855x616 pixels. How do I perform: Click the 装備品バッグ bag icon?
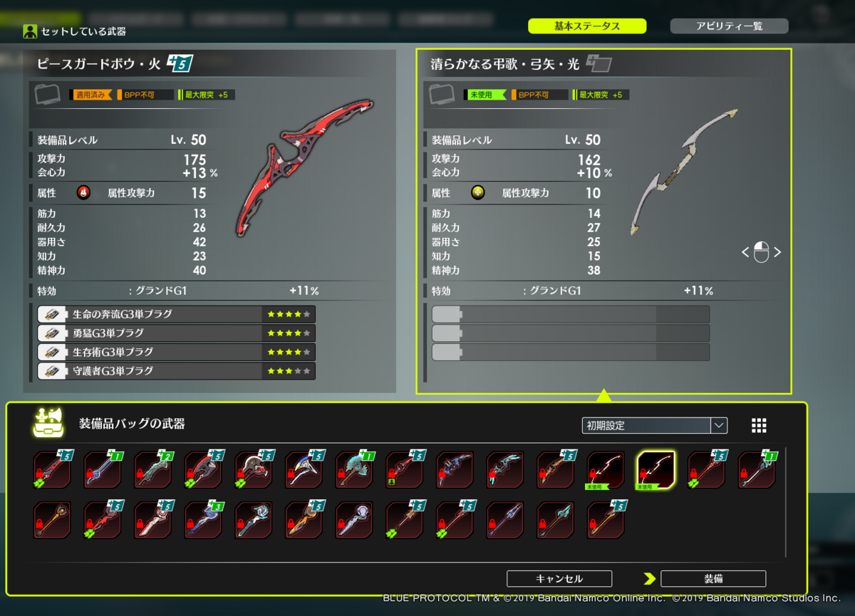pyautogui.click(x=48, y=424)
